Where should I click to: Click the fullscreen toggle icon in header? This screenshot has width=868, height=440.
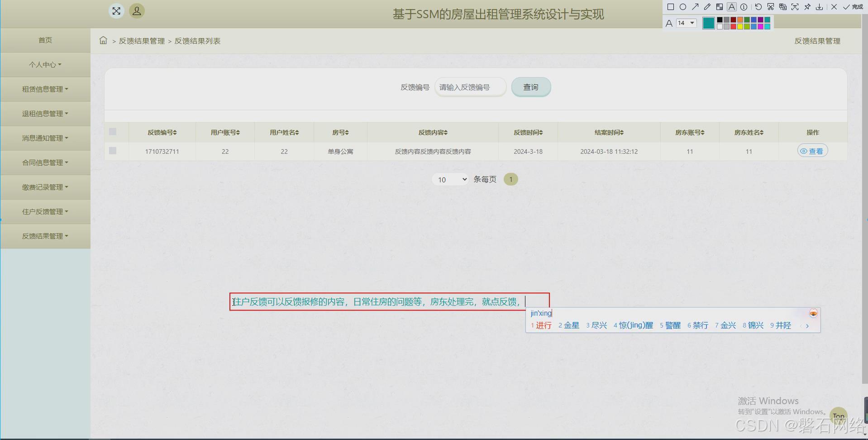[x=116, y=11]
